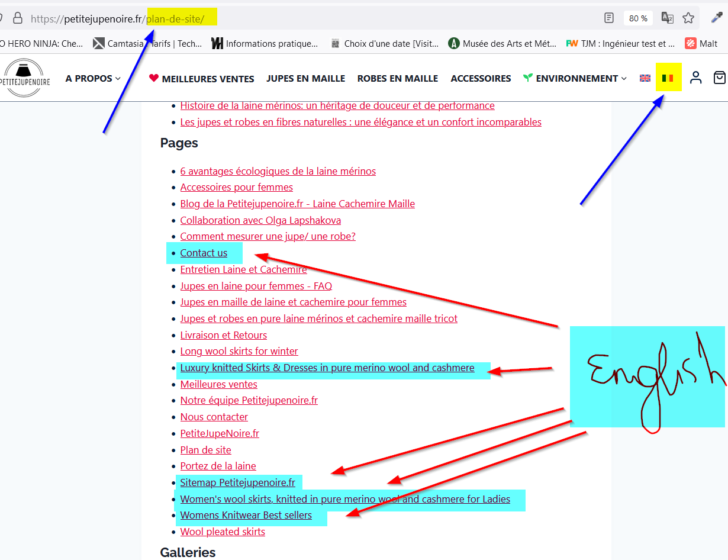Bookmark this page with the star icon

point(688,18)
